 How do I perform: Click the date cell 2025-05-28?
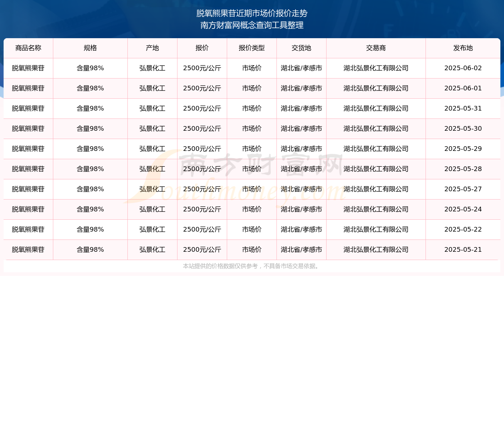click(x=463, y=169)
